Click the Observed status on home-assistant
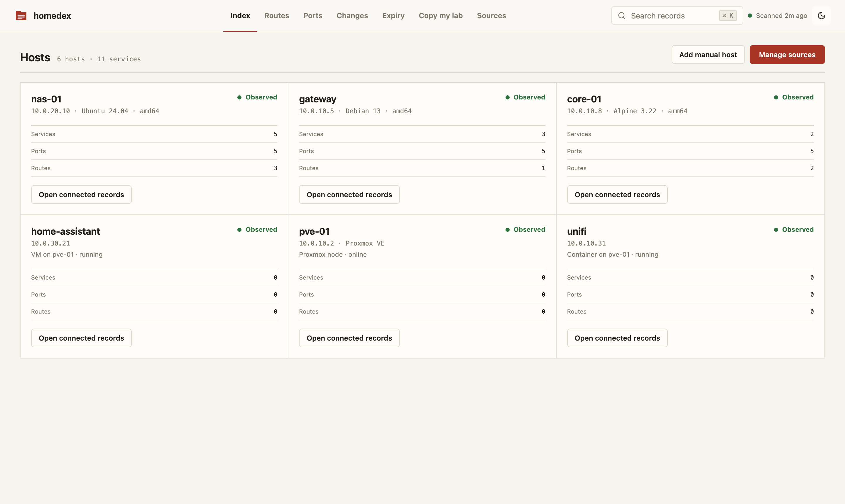The height and width of the screenshot is (504, 845). click(x=257, y=230)
